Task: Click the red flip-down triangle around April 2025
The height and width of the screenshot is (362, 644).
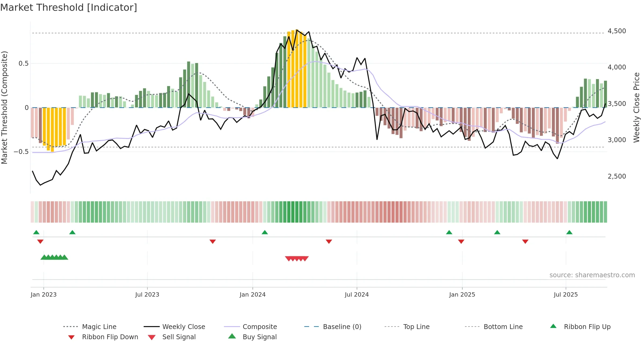Action: pos(525,242)
